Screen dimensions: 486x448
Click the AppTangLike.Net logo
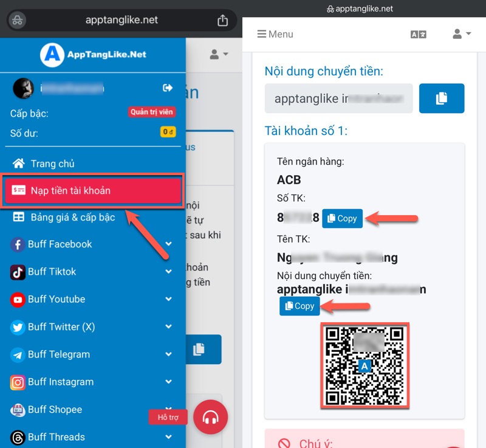[94, 55]
